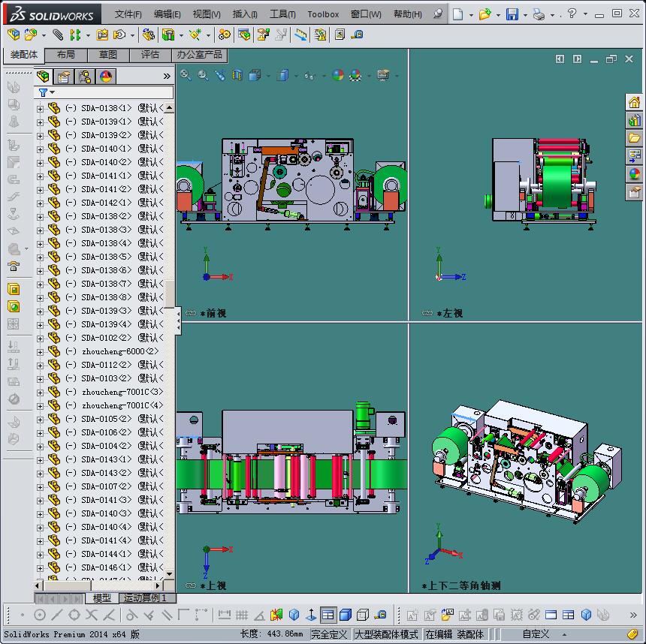Expand the SDA-0146<1> tree node
The image size is (646, 644).
[40, 568]
